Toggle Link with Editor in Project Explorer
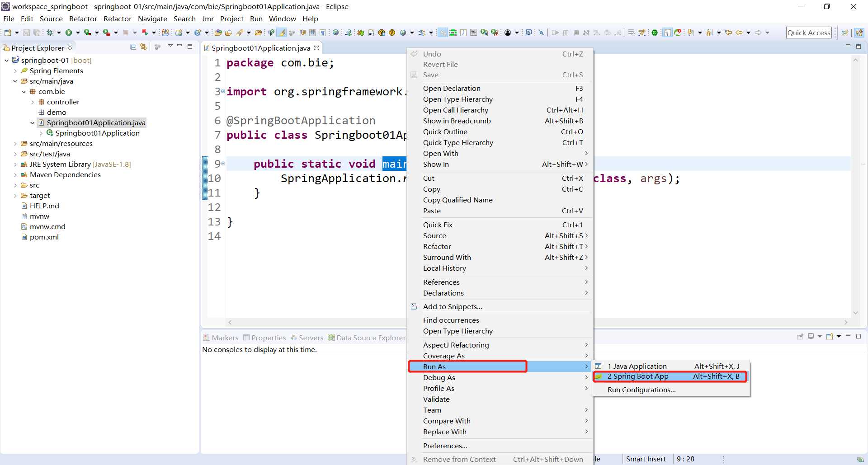This screenshot has width=868, height=465. click(x=143, y=47)
